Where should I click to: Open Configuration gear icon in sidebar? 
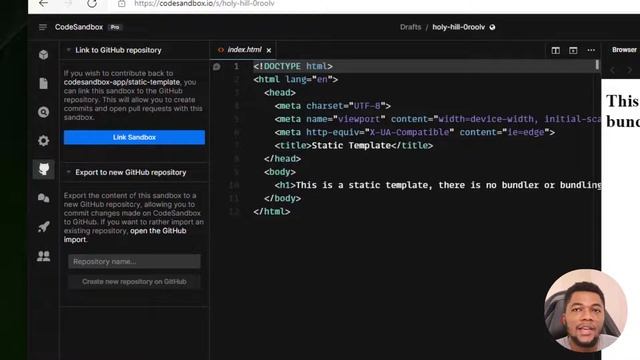click(43, 140)
